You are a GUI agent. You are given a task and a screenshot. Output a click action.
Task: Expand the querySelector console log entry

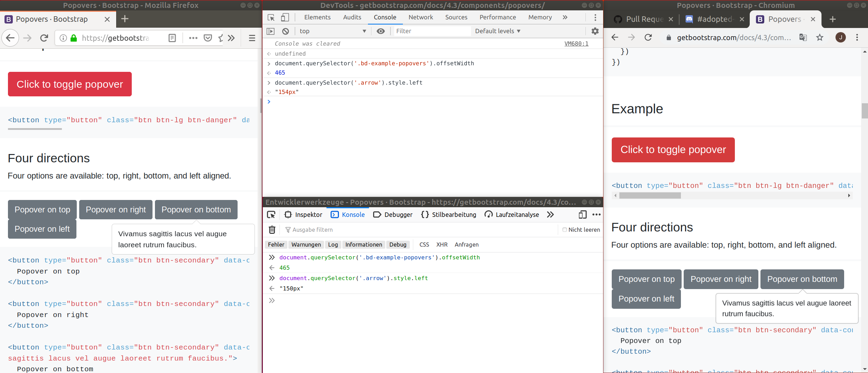click(269, 64)
